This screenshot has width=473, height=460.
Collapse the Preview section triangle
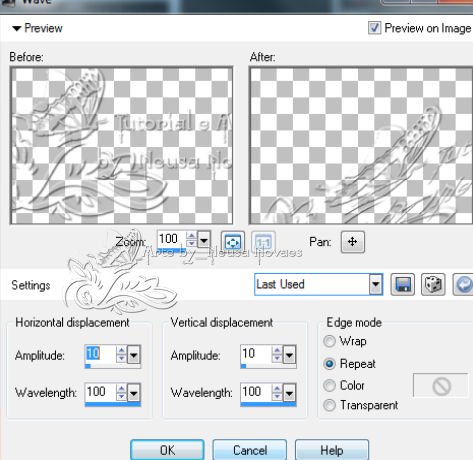17,29
